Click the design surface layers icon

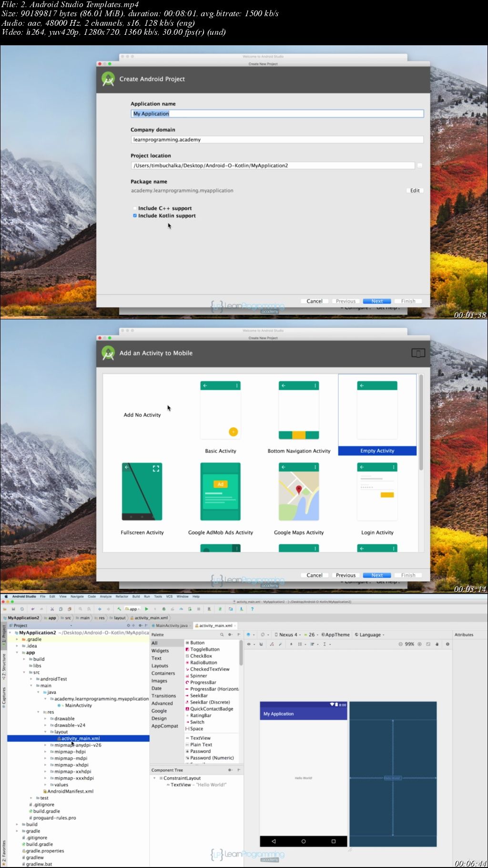248,634
